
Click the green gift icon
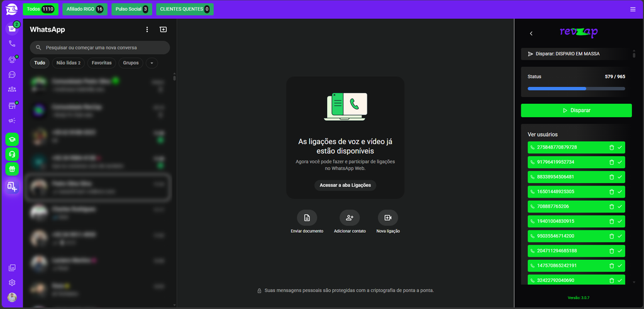click(x=12, y=169)
